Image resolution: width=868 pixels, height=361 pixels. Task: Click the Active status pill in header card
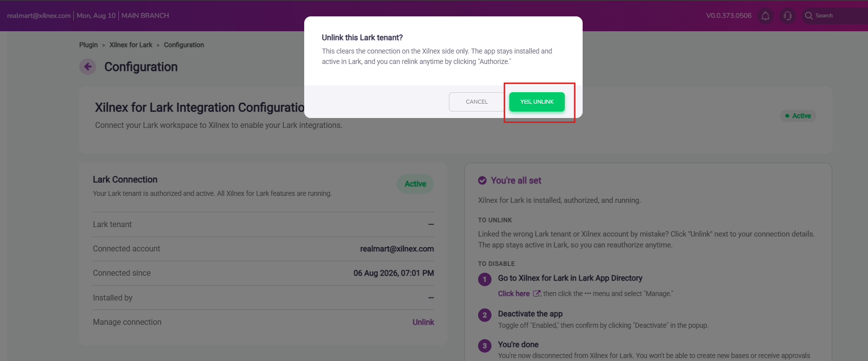tap(798, 116)
